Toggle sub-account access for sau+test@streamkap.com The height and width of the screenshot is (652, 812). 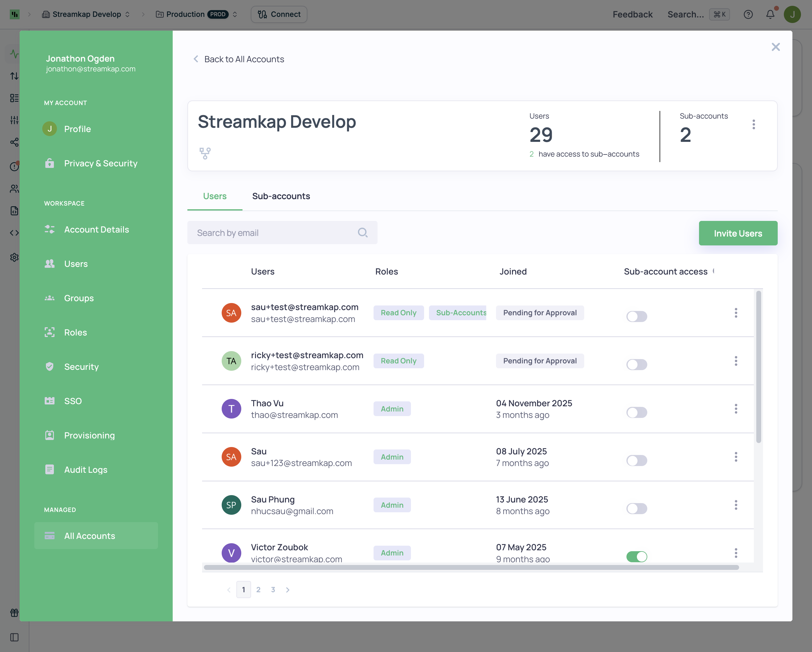point(637,316)
